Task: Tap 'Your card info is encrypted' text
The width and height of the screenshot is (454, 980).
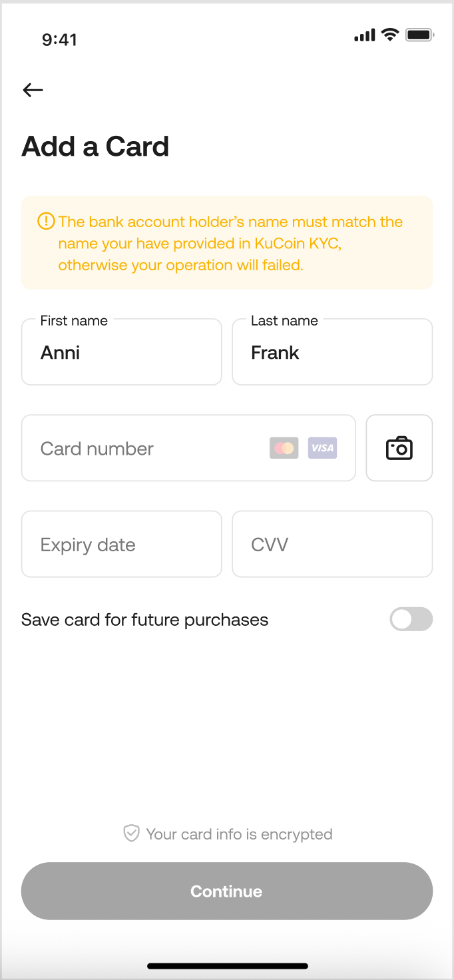Action: click(239, 834)
